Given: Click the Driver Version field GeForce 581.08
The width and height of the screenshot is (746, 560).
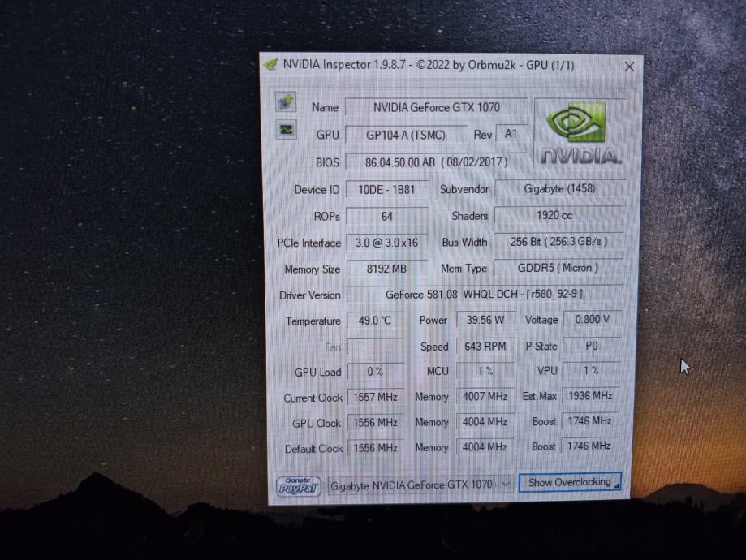Looking at the screenshot, I should point(484,294).
